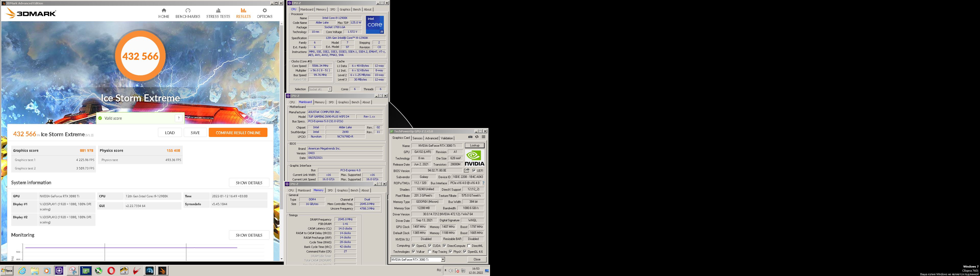The width and height of the screenshot is (980, 276).
Task: Enable the DirectML checkbox
Action: (x=469, y=246)
